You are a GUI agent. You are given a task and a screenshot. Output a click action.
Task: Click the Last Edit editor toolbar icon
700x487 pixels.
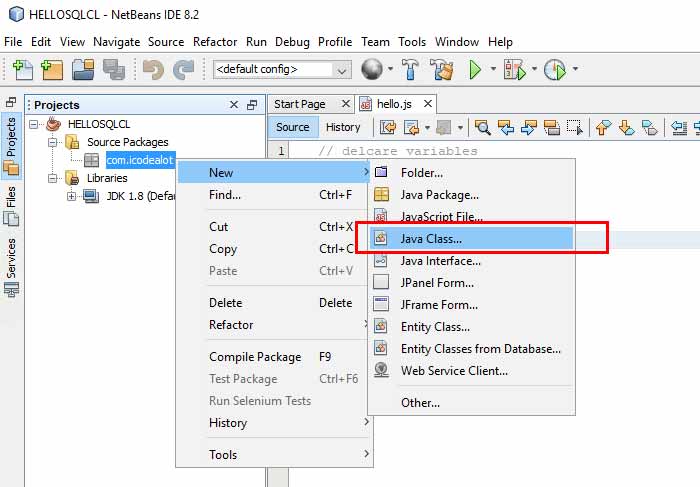click(388, 128)
